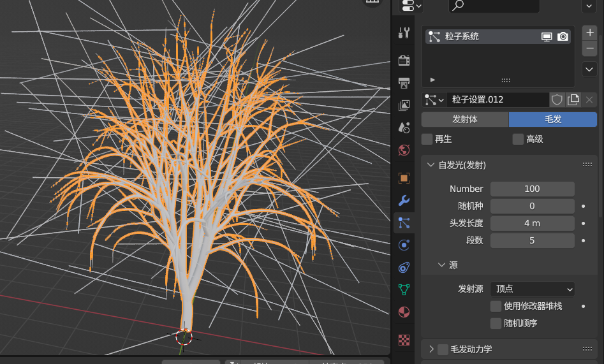Open the properties options dropdown arrow
Image resolution: width=604 pixels, height=364 pixels.
click(x=589, y=6)
